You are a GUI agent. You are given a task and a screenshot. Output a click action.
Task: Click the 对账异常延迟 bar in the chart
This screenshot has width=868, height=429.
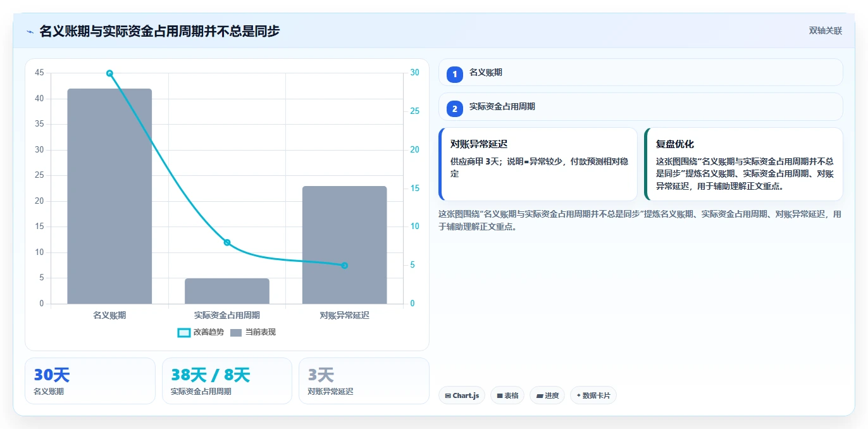click(344, 245)
